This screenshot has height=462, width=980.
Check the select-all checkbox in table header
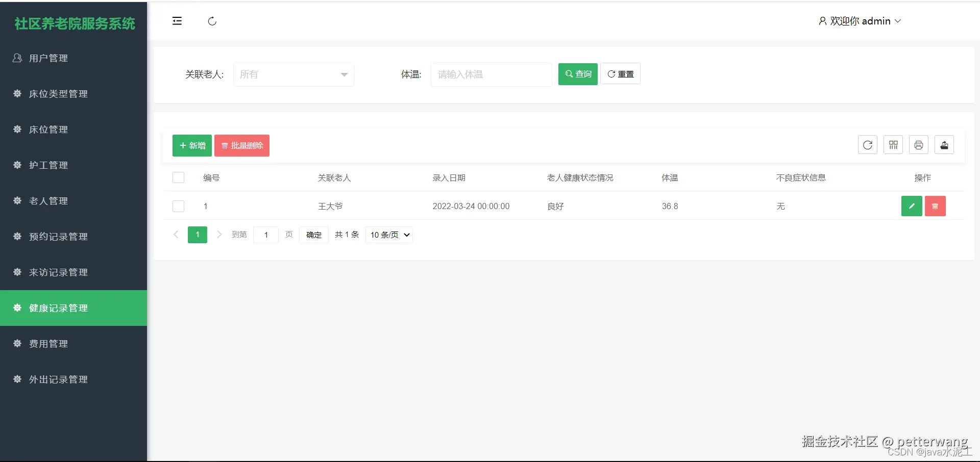[x=178, y=177]
